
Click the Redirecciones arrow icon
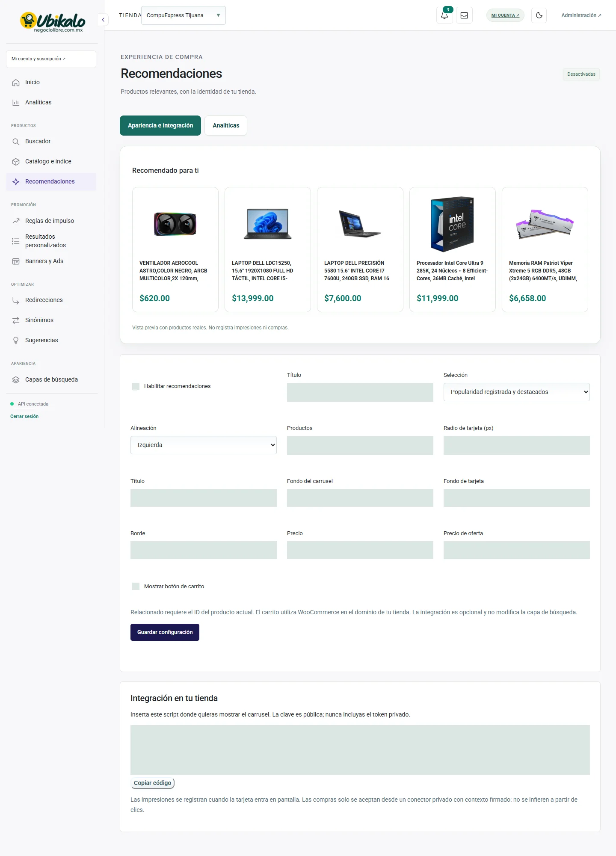[x=16, y=300]
